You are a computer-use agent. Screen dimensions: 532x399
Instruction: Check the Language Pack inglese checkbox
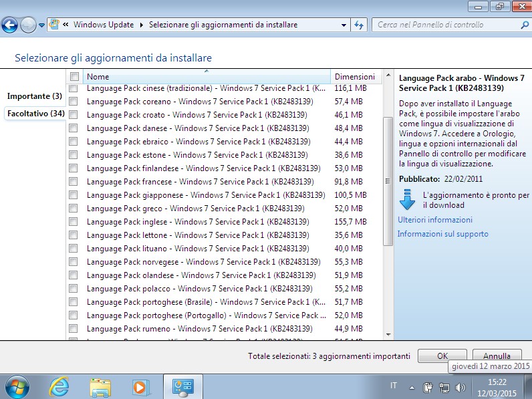(x=74, y=222)
